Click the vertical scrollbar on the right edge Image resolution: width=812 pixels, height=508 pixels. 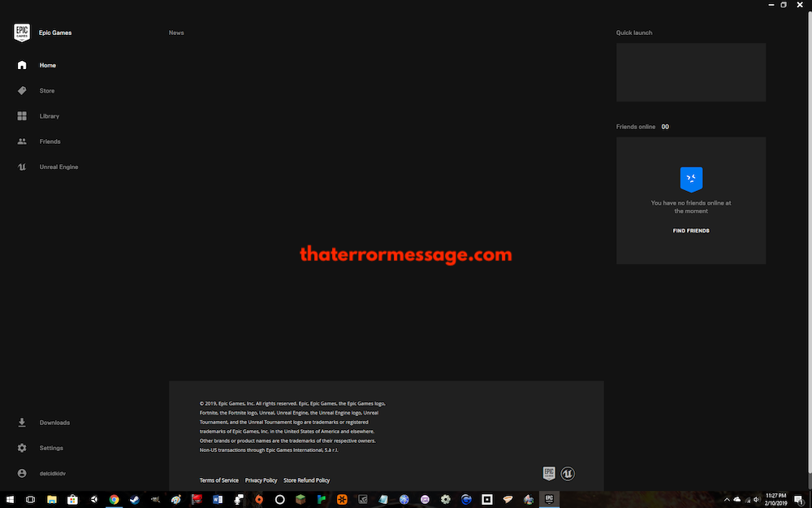coord(810,244)
